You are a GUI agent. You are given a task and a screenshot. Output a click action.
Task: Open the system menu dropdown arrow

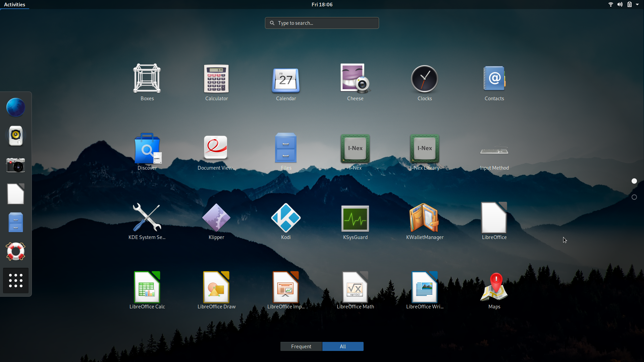click(637, 5)
